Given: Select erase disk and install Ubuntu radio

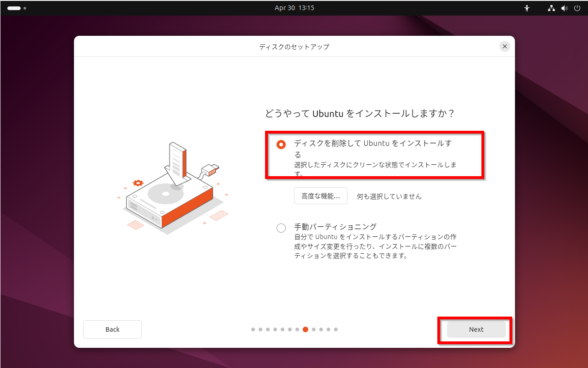Looking at the screenshot, I should [x=281, y=145].
